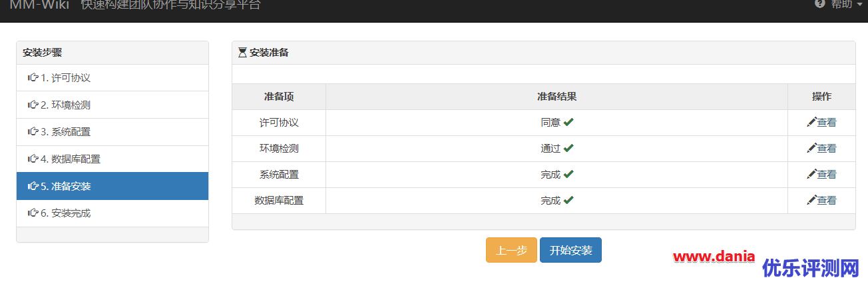The width and height of the screenshot is (868, 286).
Task: Click the 环境检测 table cell
Action: coord(279,149)
